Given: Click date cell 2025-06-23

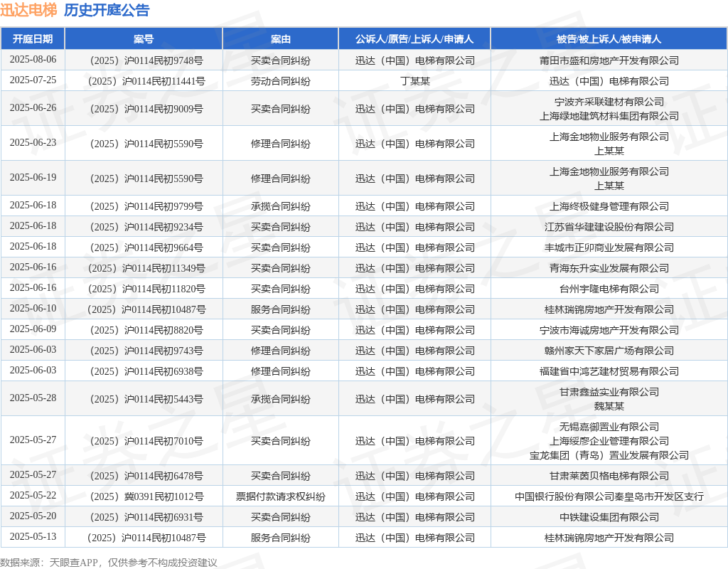Looking at the screenshot, I should coord(33,142).
